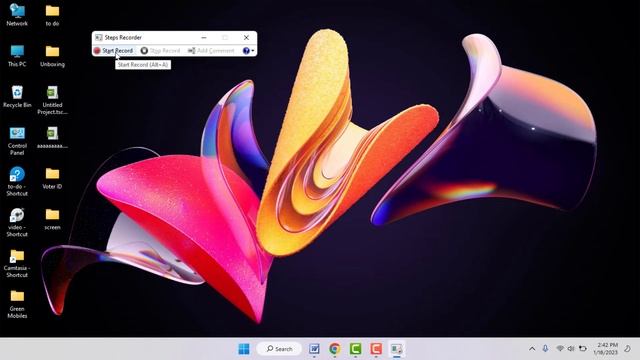Open Word from the taskbar
This screenshot has width=640, height=360.
tap(314, 349)
